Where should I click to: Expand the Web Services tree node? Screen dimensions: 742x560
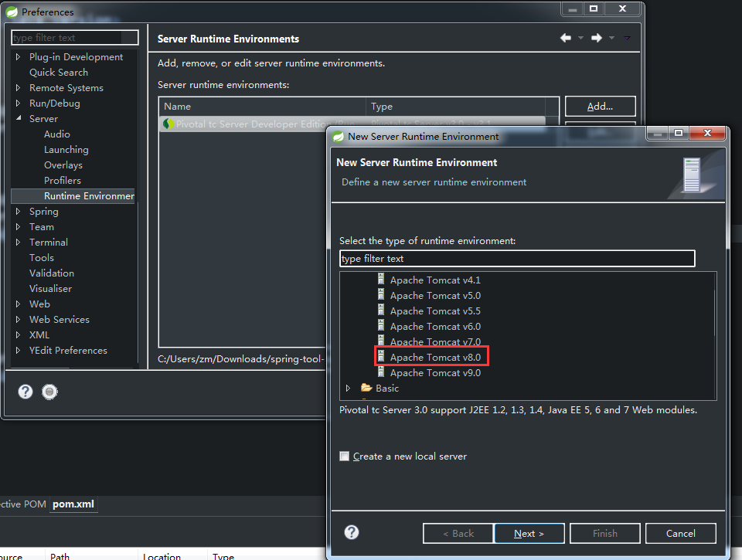(18, 319)
